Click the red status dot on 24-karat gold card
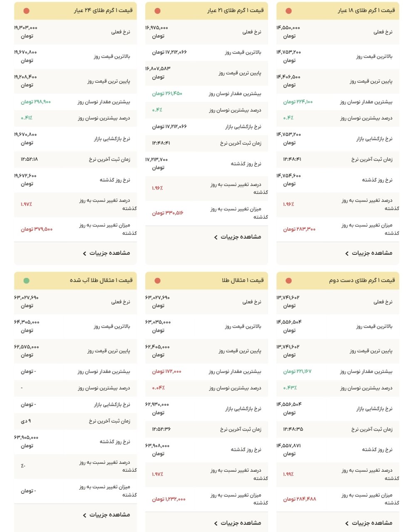This screenshot has height=532, width=409. tap(26, 12)
